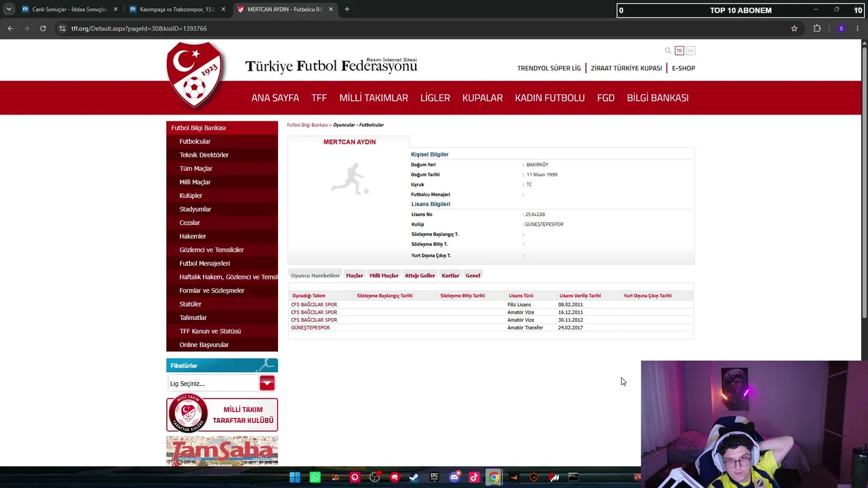View site information icon in address bar
The image size is (868, 488).
[62, 28]
